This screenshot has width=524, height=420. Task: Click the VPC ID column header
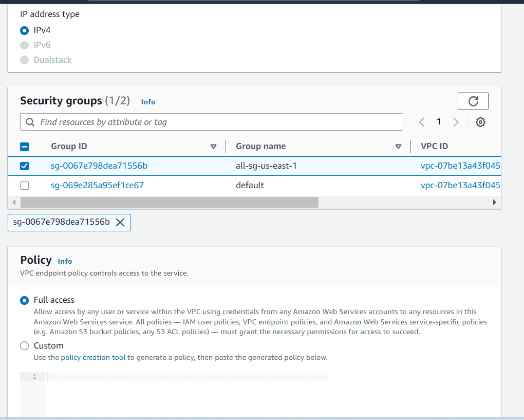coord(435,146)
